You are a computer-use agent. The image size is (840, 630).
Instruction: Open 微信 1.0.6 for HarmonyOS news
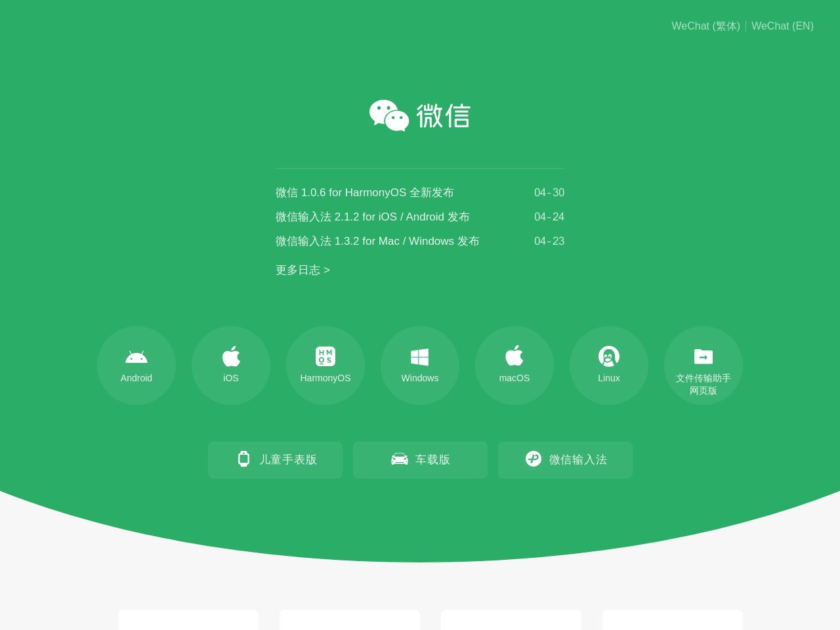point(365,192)
